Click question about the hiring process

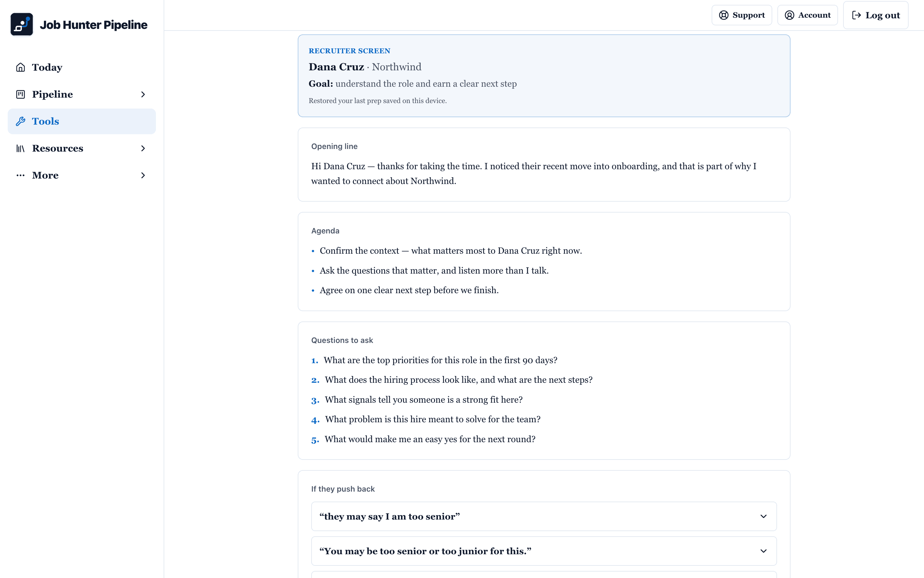coord(458,380)
